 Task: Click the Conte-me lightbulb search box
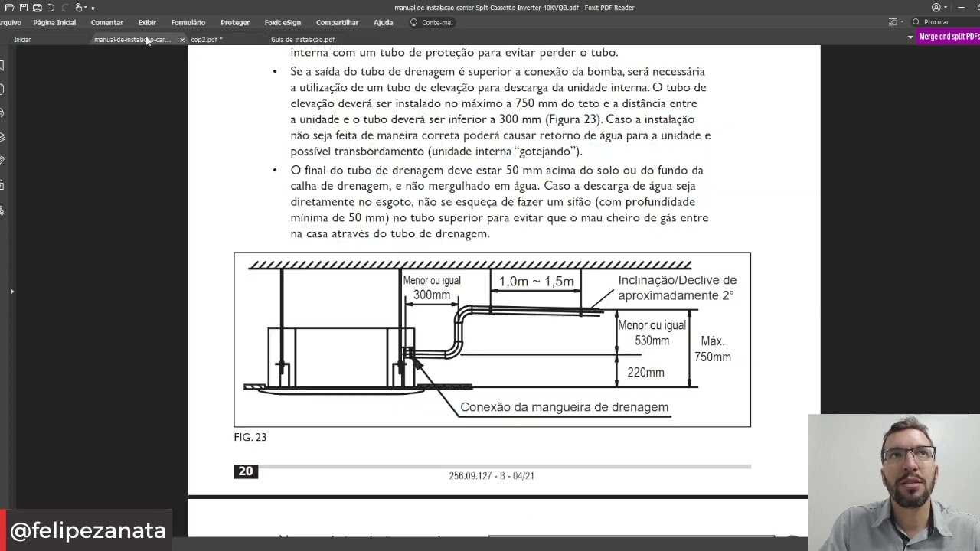[432, 23]
